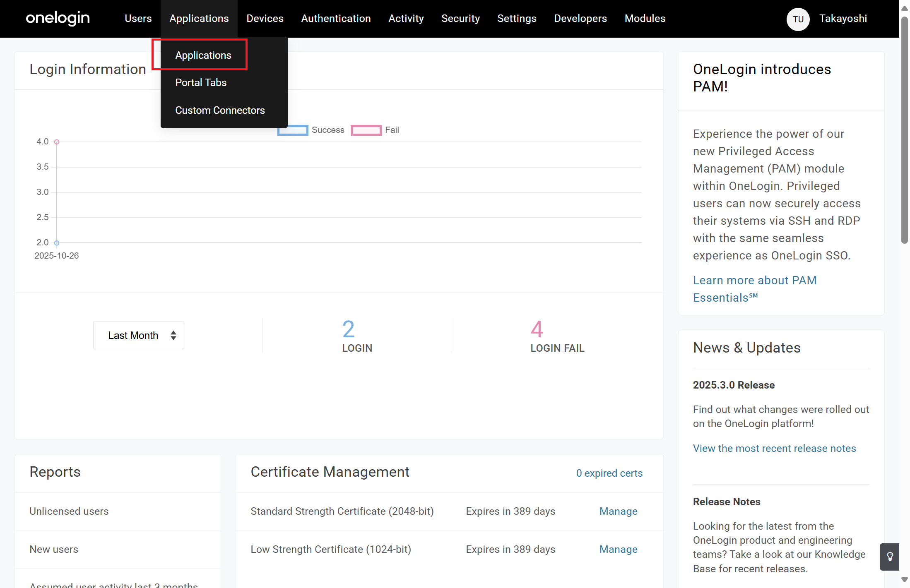This screenshot has width=910, height=588.
Task: Open the Security menu
Action: (x=460, y=19)
